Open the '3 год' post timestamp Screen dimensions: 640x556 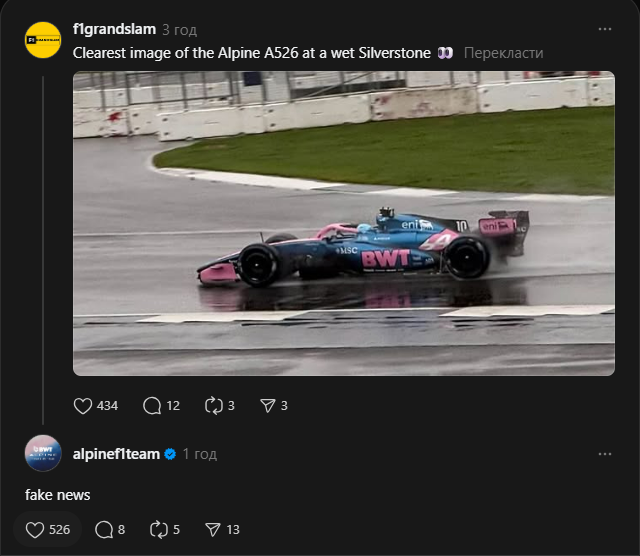pyautogui.click(x=179, y=29)
